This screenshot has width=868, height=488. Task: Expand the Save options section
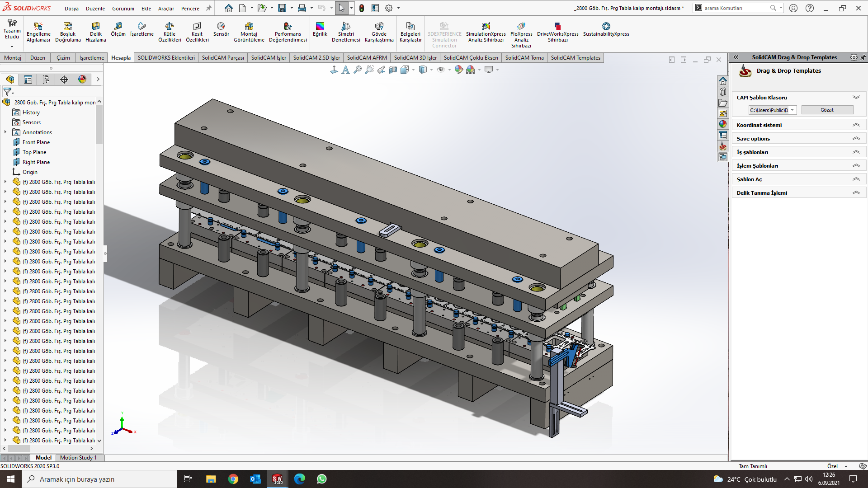(x=856, y=139)
